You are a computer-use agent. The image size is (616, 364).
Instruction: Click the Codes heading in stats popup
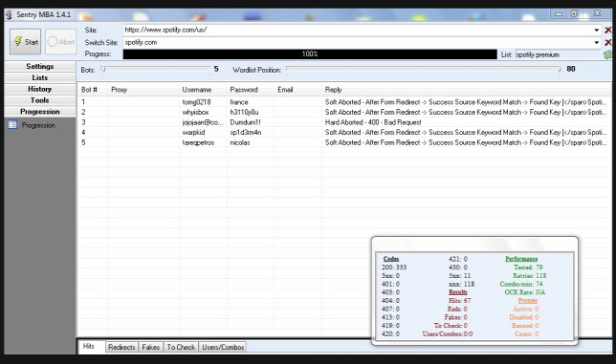click(x=391, y=259)
